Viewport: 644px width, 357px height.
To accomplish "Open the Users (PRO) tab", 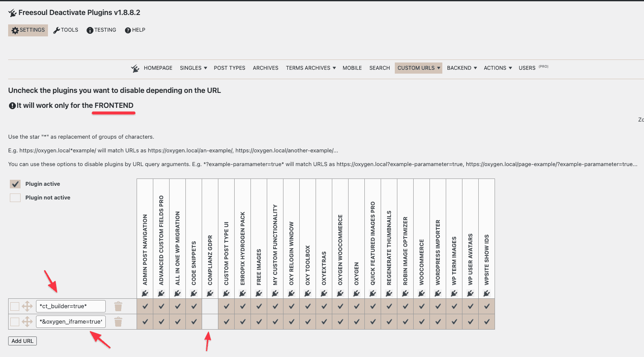I will coord(533,68).
